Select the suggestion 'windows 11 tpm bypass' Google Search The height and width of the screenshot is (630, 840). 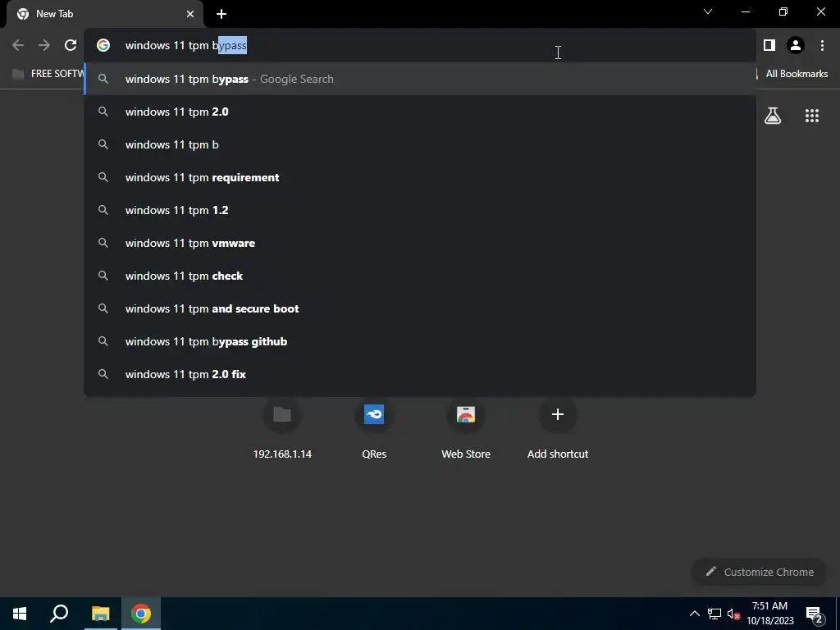tap(420, 79)
